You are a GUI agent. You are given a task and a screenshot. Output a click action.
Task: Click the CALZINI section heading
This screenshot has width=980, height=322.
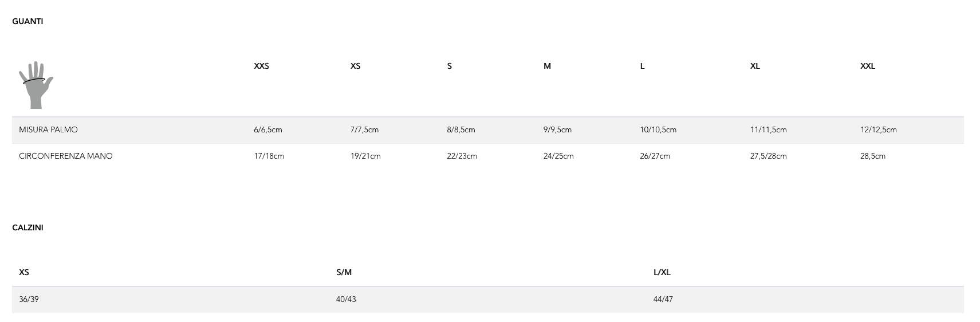pyautogui.click(x=27, y=227)
